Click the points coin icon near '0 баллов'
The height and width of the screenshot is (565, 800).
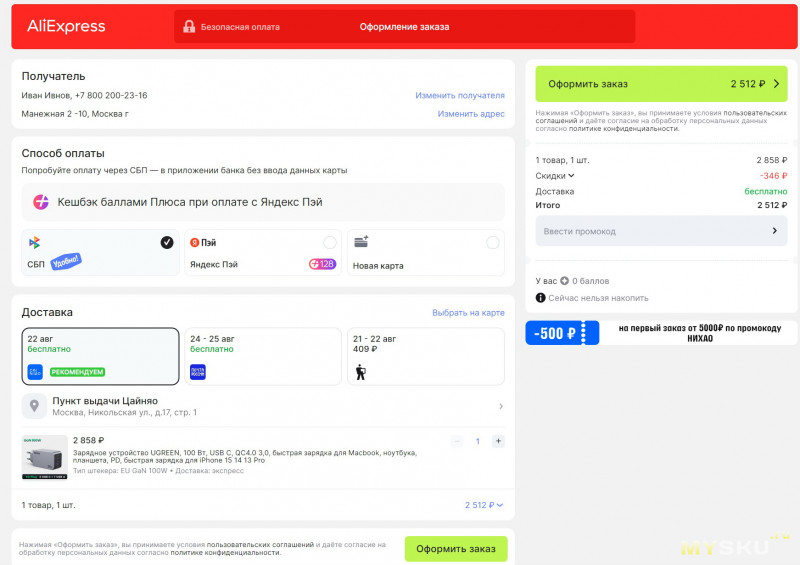pos(564,281)
